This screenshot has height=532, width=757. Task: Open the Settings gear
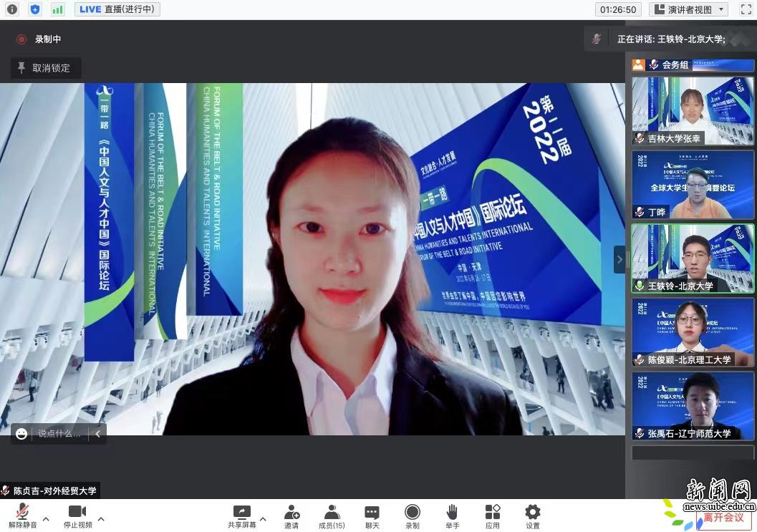[532, 517]
